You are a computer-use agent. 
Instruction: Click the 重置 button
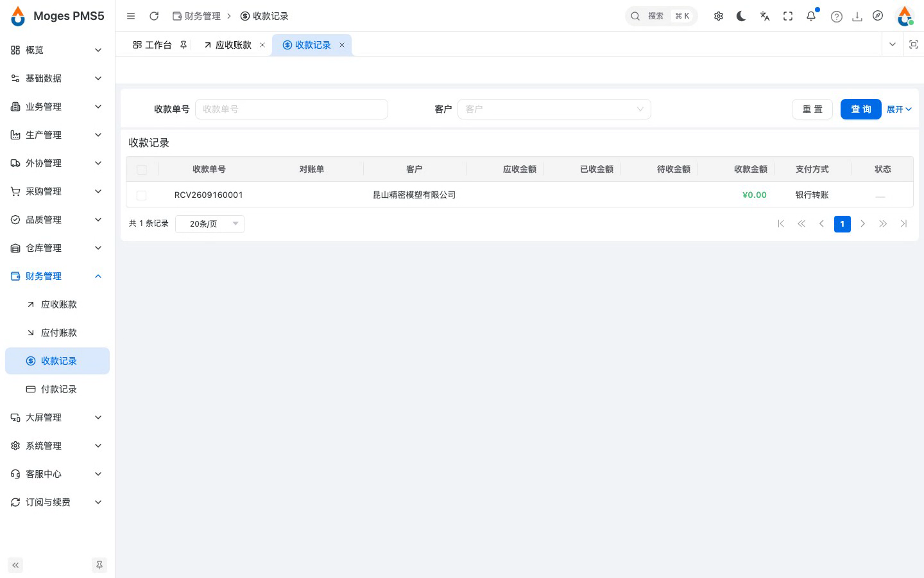812,109
